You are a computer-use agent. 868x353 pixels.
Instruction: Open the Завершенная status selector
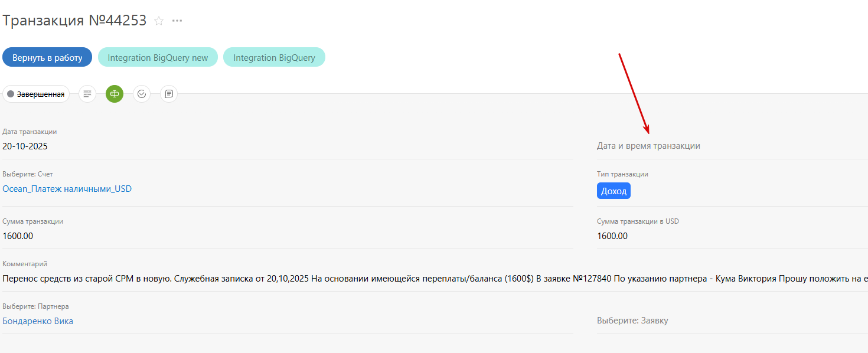(40, 94)
